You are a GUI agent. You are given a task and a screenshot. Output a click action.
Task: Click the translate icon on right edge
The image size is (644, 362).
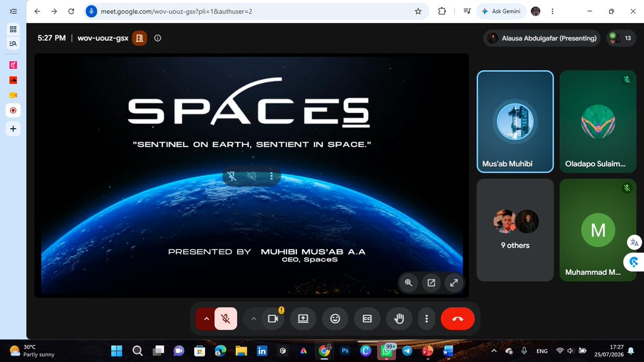635,242
